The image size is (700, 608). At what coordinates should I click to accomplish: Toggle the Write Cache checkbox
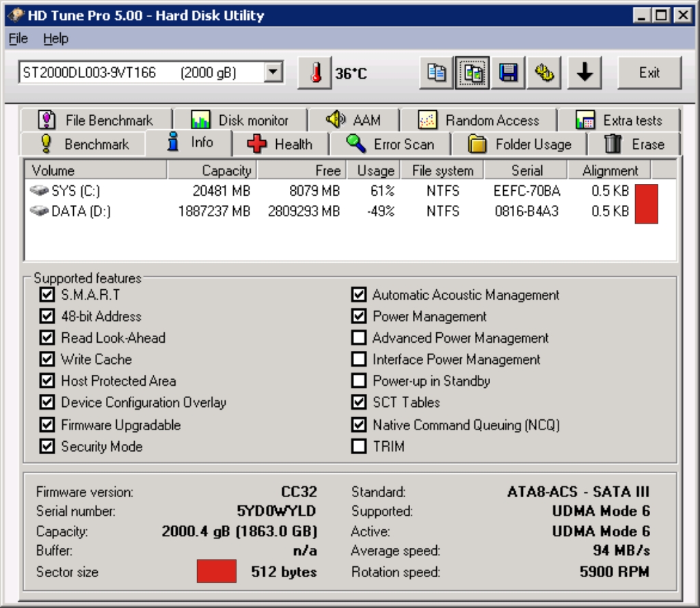point(47,359)
